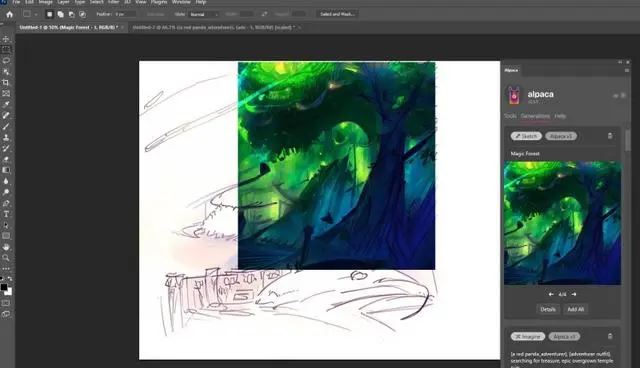Open the Alpaca panel options menu
640x368 pixels.
point(627,70)
